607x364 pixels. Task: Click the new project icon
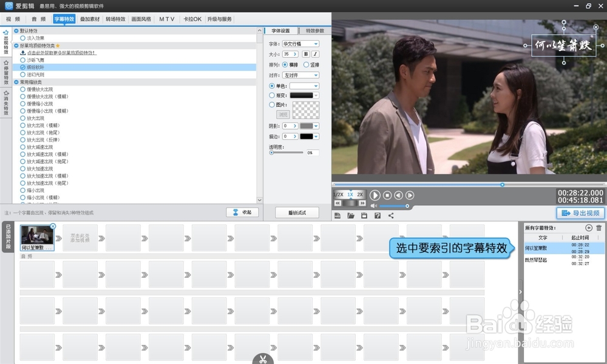337,215
